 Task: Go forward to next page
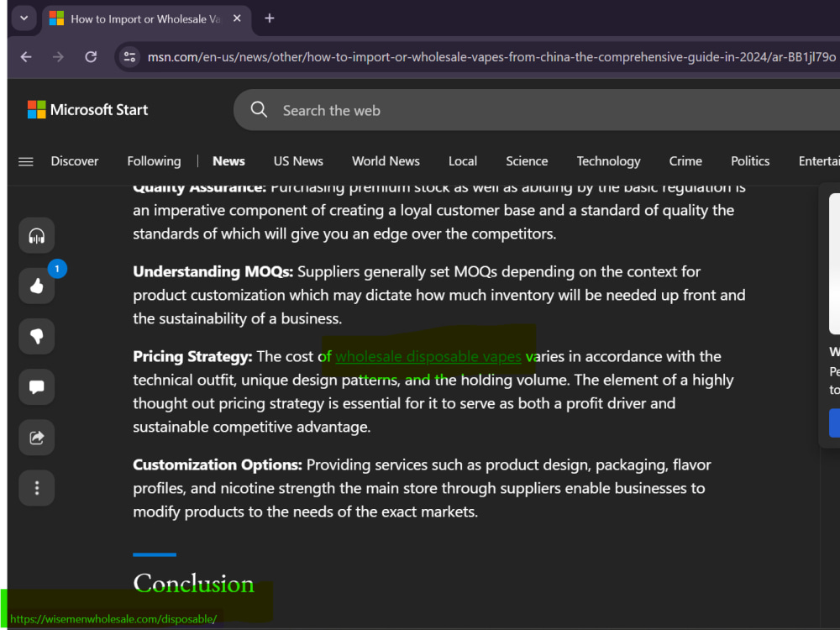point(59,57)
